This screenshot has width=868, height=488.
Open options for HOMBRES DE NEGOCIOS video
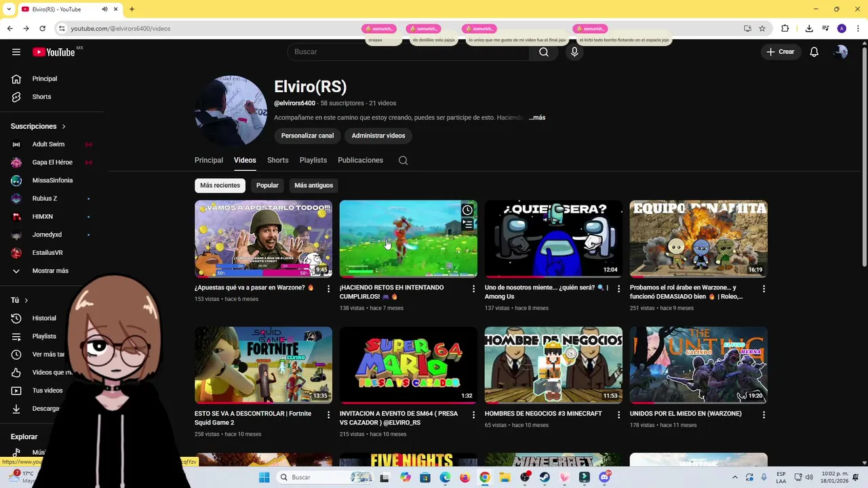(618, 415)
